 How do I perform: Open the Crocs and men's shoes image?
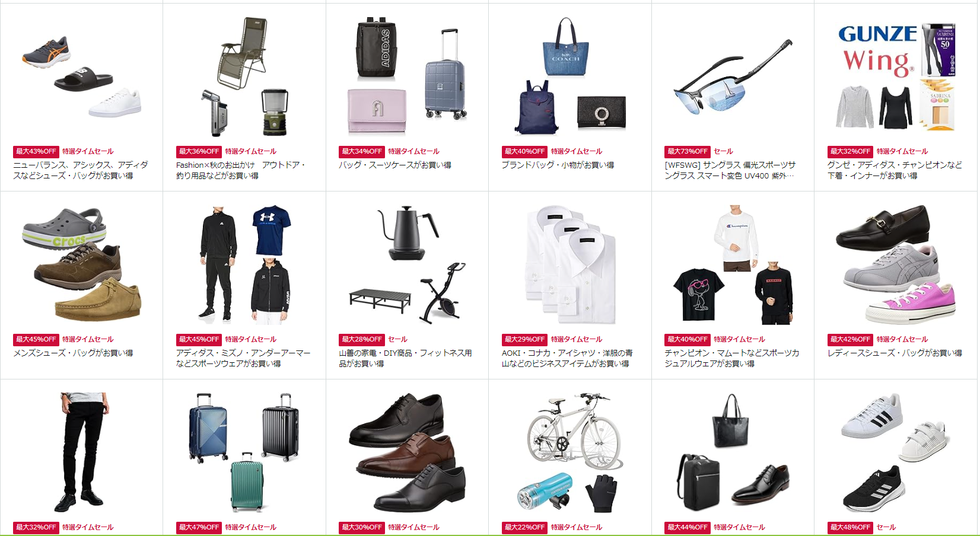click(81, 264)
